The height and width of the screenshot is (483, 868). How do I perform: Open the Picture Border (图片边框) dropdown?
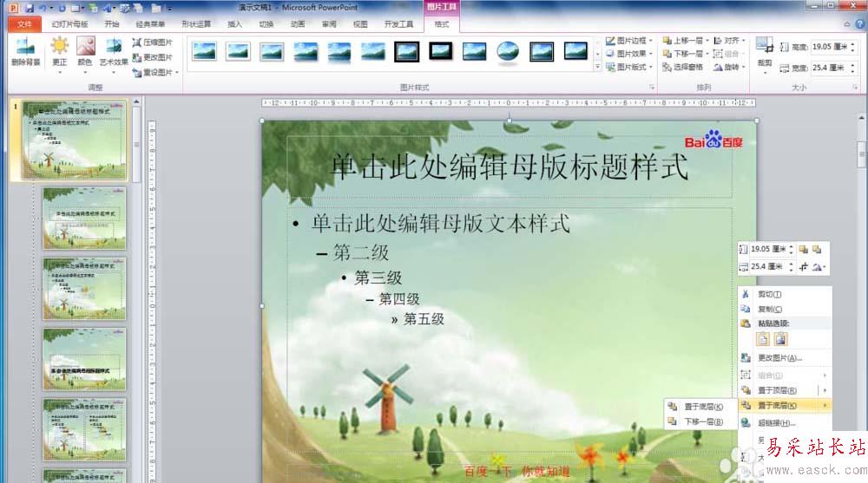click(x=628, y=41)
